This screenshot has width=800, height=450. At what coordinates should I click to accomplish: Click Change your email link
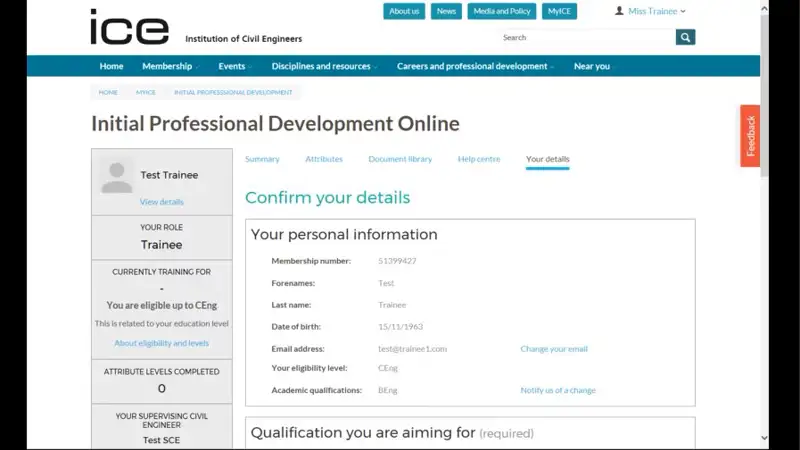(554, 348)
